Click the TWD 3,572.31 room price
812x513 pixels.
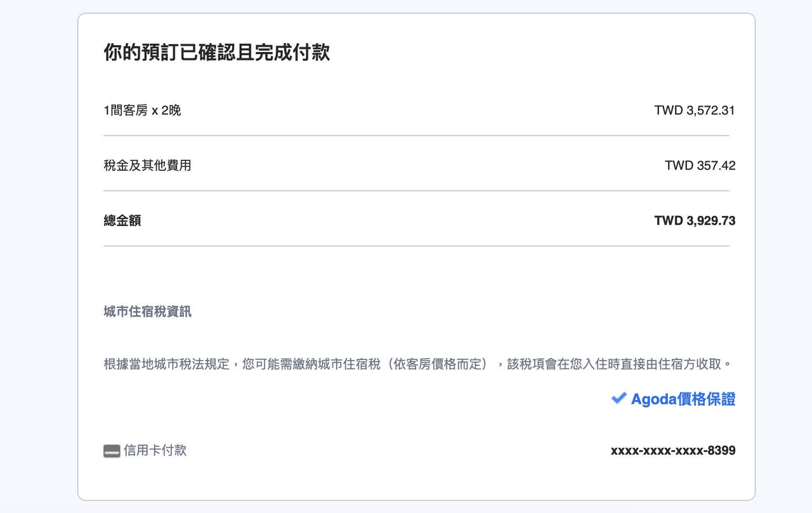point(695,110)
